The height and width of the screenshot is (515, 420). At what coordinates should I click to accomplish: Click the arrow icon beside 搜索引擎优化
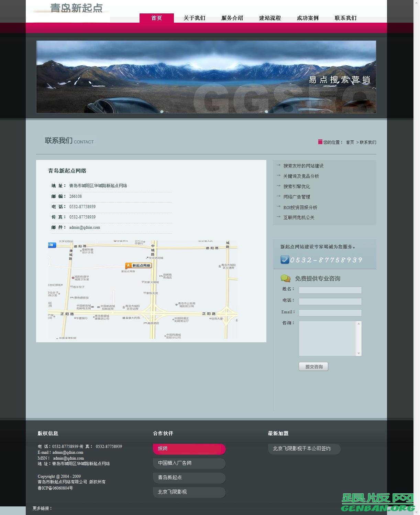[x=278, y=186]
